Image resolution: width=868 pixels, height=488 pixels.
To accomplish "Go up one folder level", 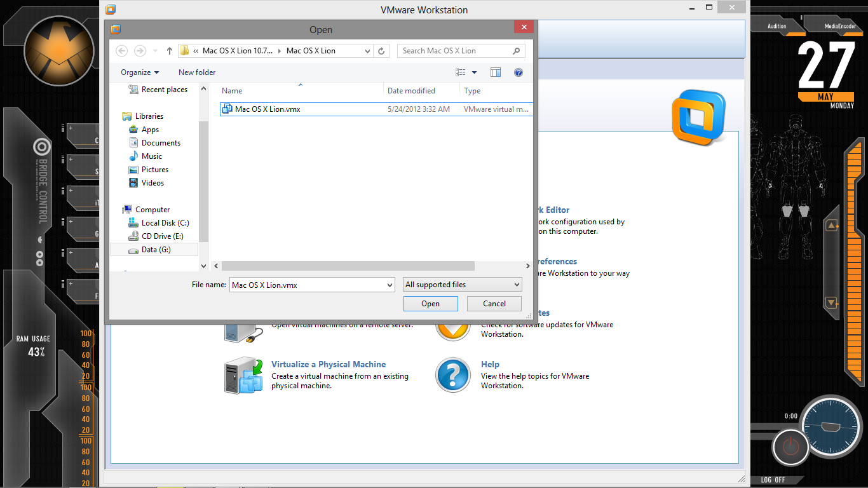I will (170, 51).
